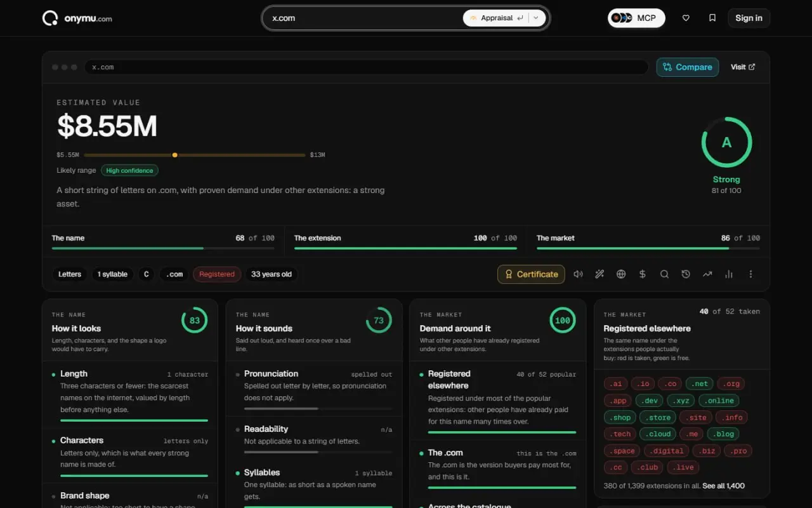Select the .space extension chip

[x=622, y=451]
